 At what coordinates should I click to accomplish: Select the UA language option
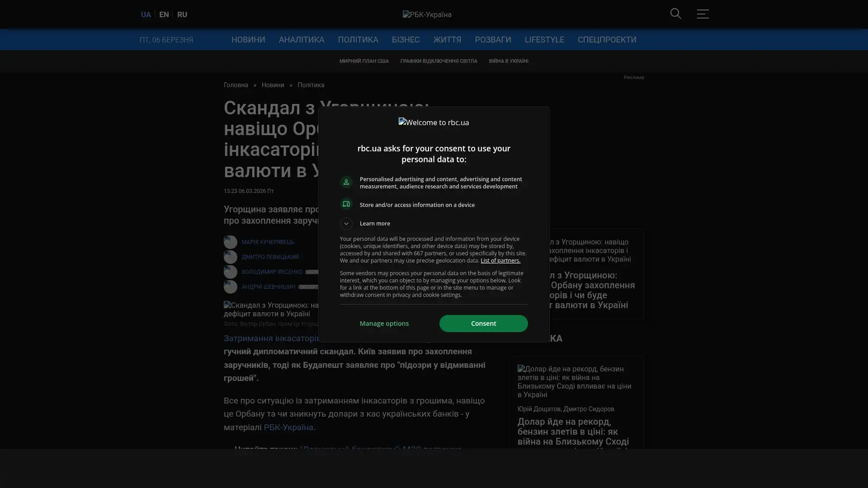[x=146, y=14]
